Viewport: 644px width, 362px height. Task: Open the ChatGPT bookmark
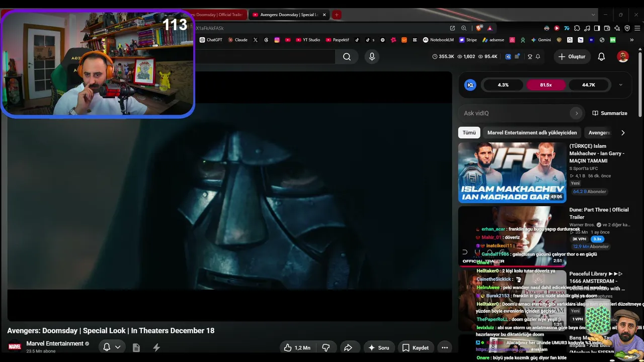[x=211, y=40]
